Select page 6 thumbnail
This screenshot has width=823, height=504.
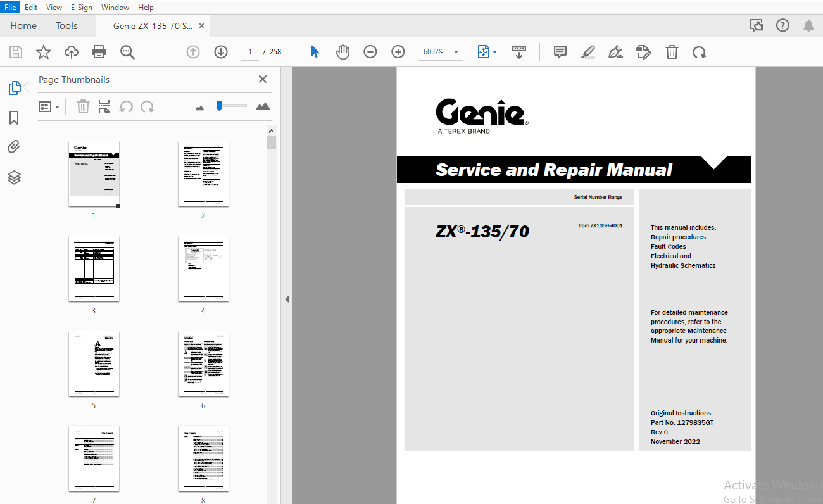click(x=203, y=363)
